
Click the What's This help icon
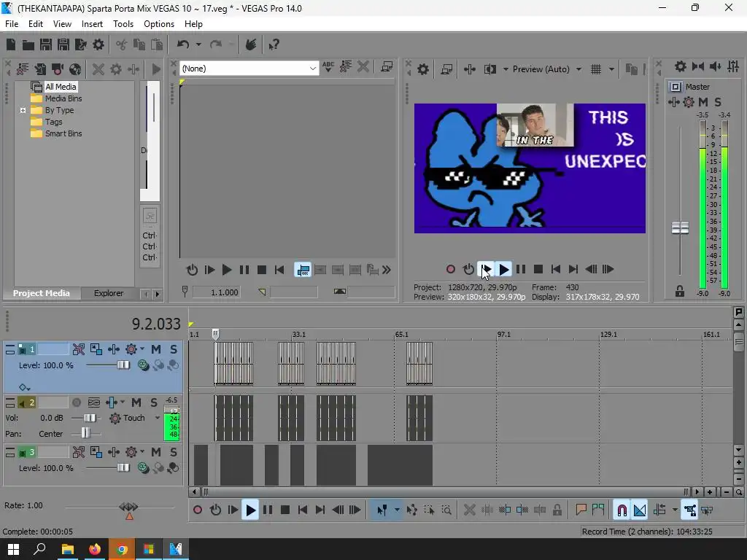[274, 44]
